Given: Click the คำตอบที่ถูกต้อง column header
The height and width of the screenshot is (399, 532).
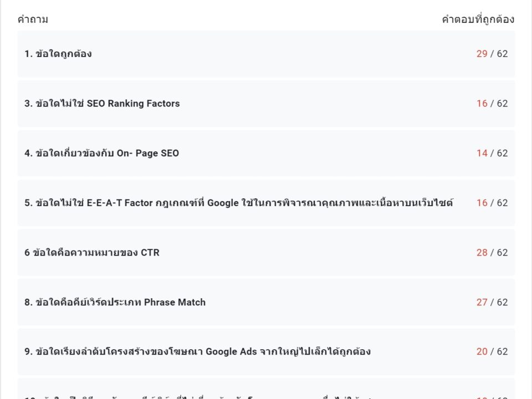Looking at the screenshot, I should (x=478, y=19).
